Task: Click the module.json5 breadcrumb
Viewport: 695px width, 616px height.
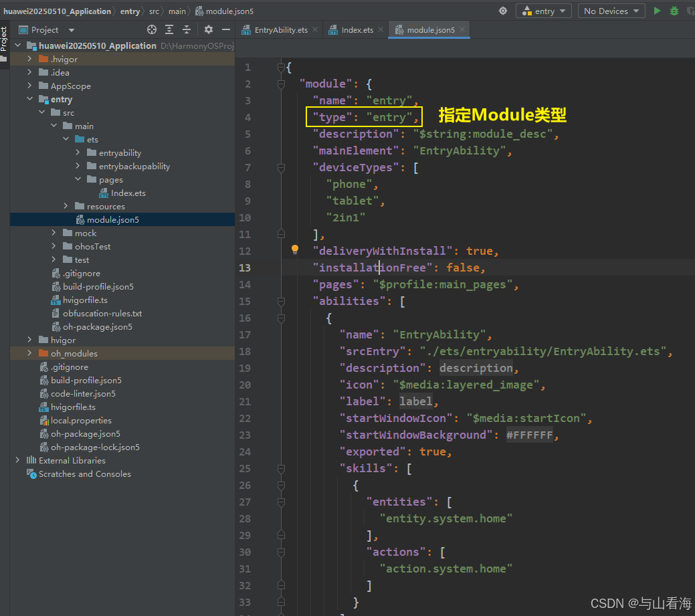Action: coord(224,11)
